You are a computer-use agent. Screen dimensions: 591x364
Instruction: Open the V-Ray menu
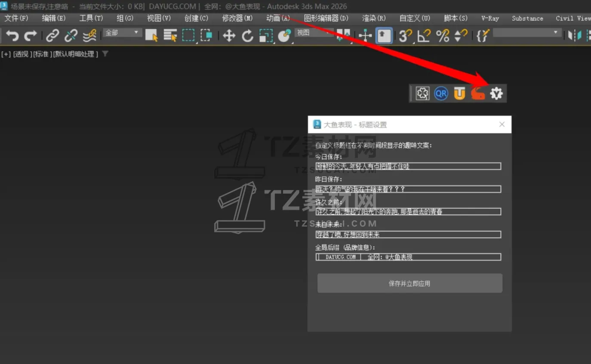point(490,18)
